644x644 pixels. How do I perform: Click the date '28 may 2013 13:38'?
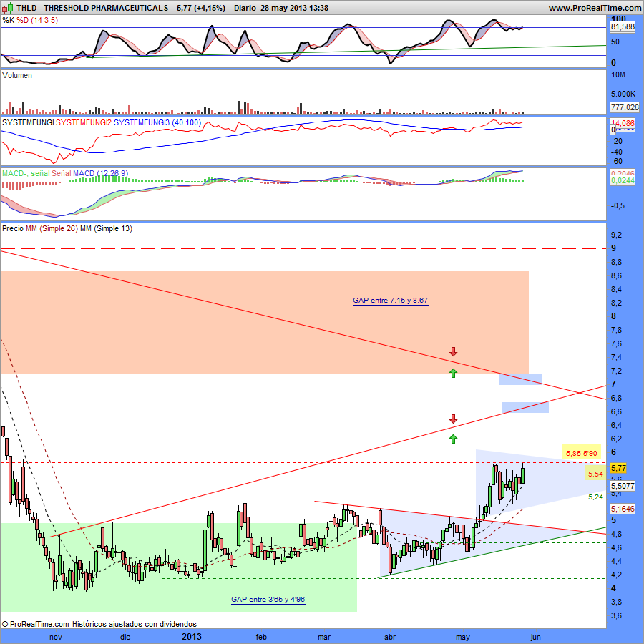pos(294,8)
